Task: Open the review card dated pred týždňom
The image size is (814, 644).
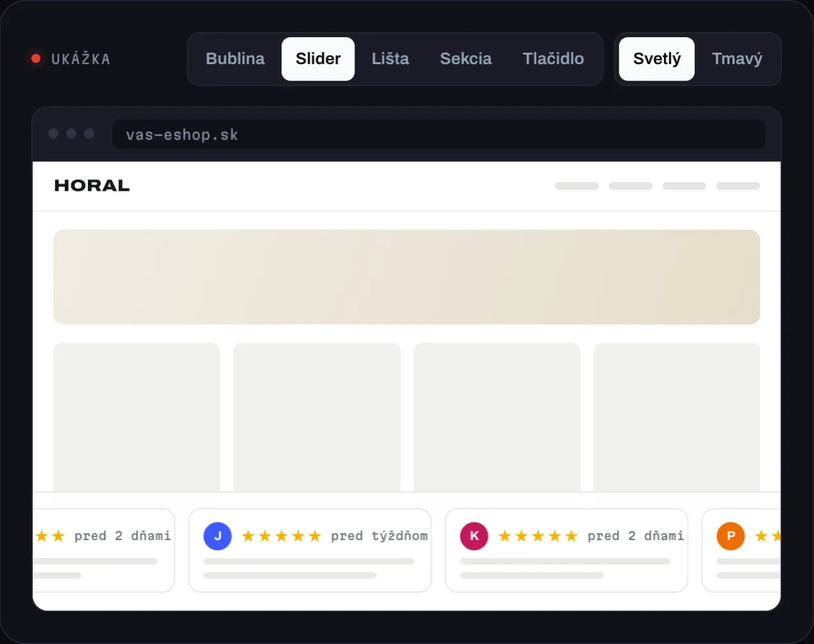Action: (x=310, y=550)
